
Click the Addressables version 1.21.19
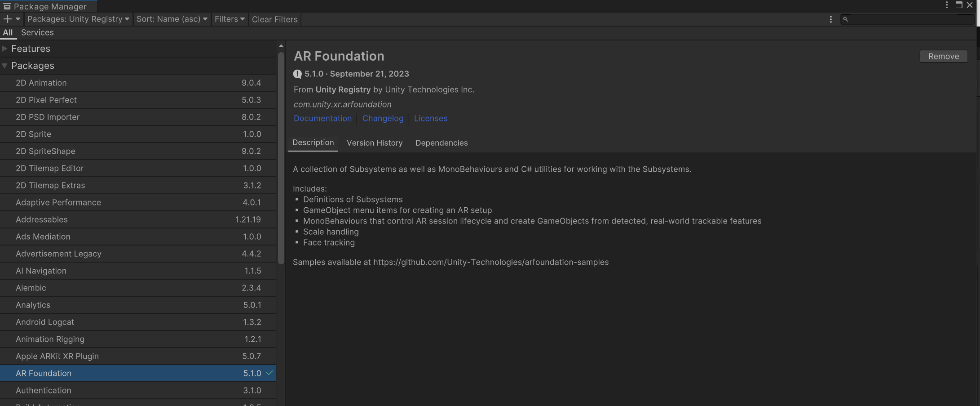point(248,219)
